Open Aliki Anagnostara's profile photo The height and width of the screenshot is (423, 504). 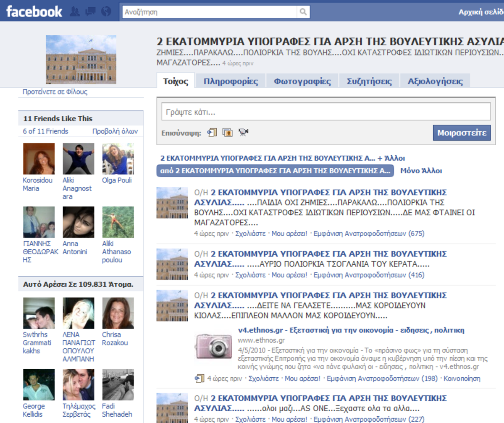click(78, 159)
